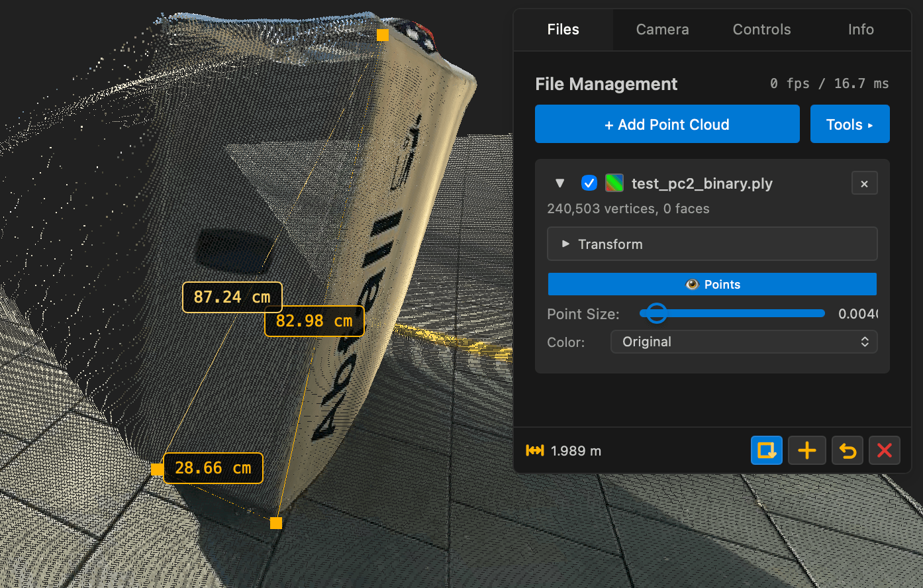Open the Info tab

(861, 29)
